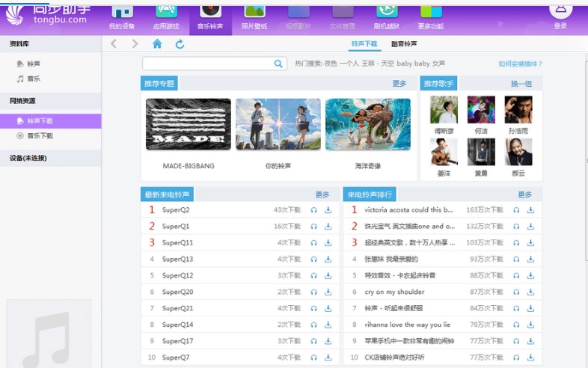Open the 照片壁纸 photo wallpaper section
588x368 pixels.
254,15
